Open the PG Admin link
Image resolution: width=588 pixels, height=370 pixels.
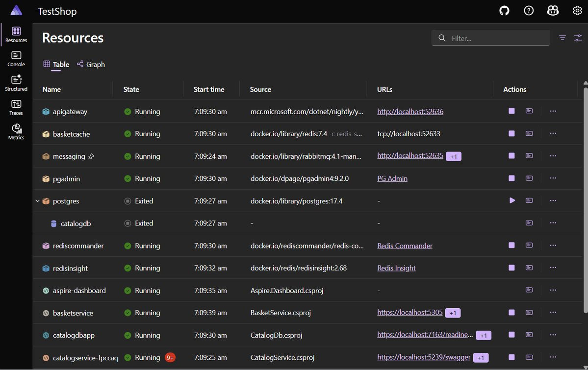point(392,178)
